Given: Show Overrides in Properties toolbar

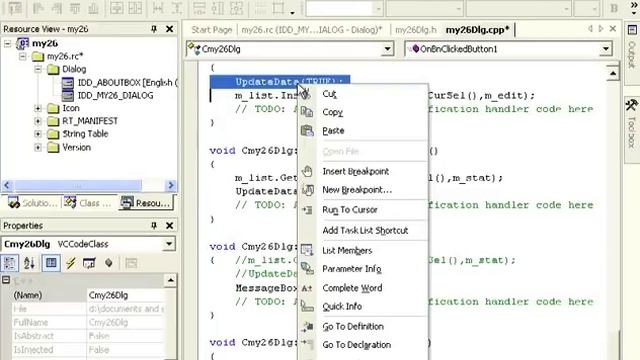Looking at the screenshot, I should click(109, 263).
